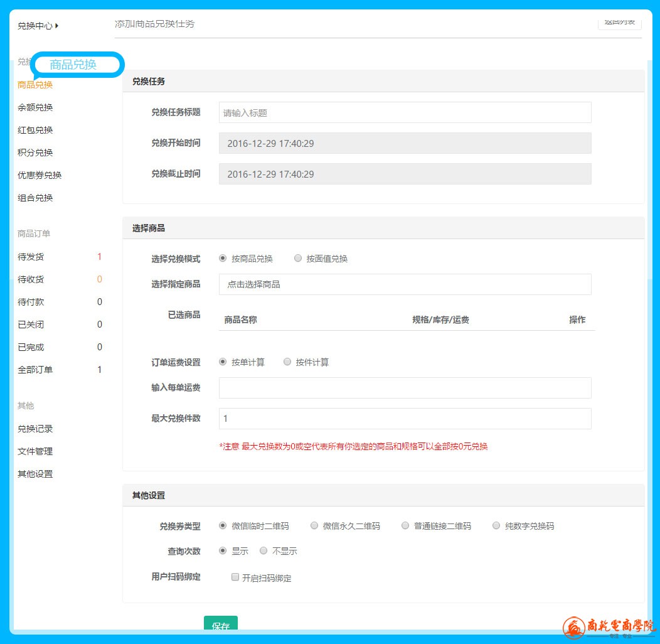
Task: Select the 按面值兑换 radio button
Action: pyautogui.click(x=298, y=259)
